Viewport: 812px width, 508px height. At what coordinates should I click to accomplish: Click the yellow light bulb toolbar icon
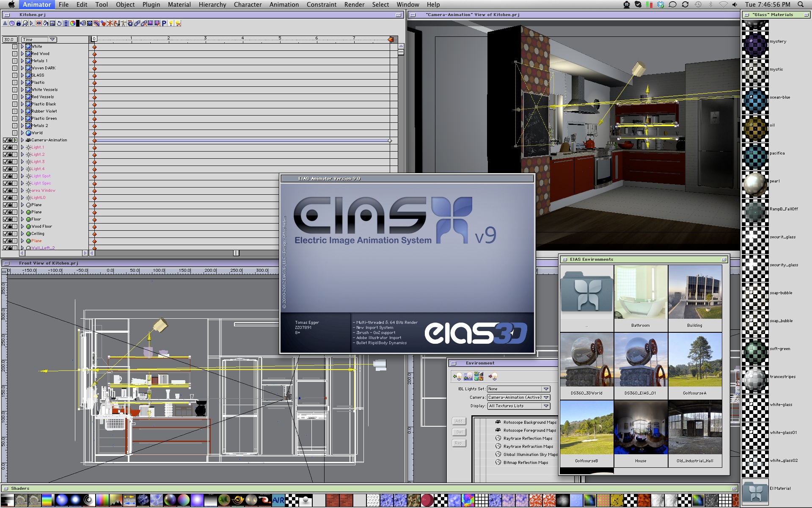tap(171, 23)
